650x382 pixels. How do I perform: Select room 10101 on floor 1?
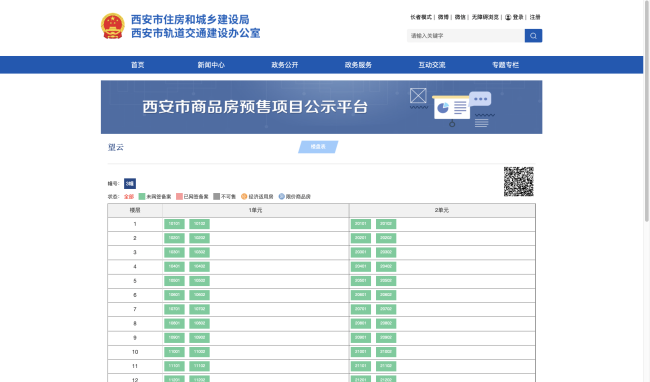click(x=174, y=224)
